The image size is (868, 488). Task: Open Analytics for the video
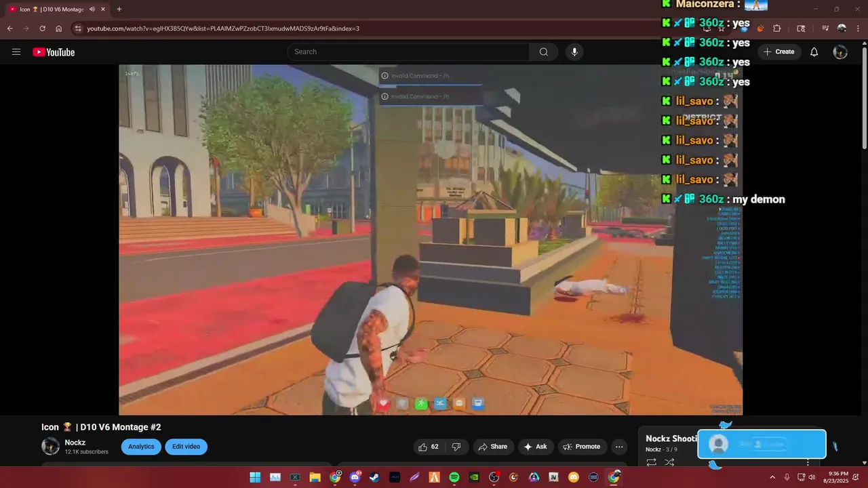[x=141, y=447]
